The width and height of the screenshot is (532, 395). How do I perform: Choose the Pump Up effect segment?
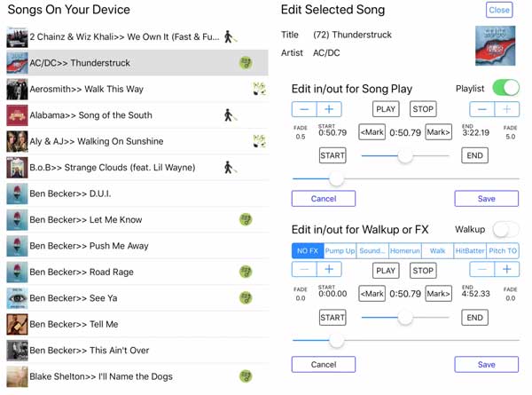click(340, 251)
